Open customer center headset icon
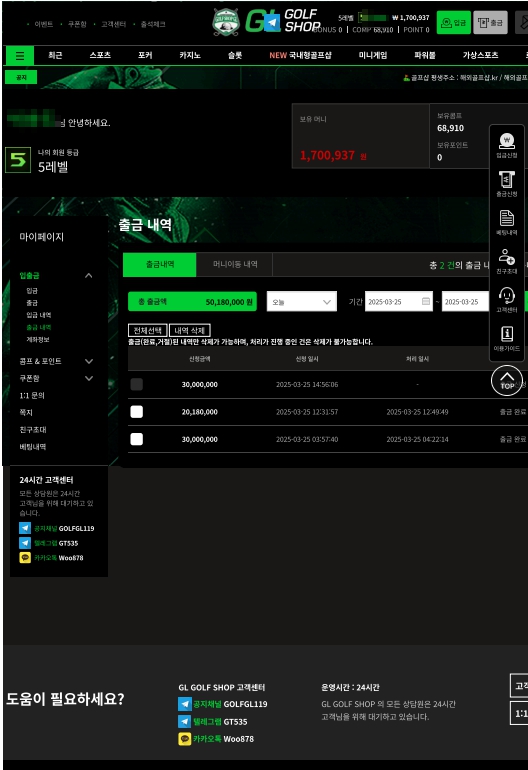Image resolution: width=528 pixels, height=770 pixels. [x=506, y=300]
